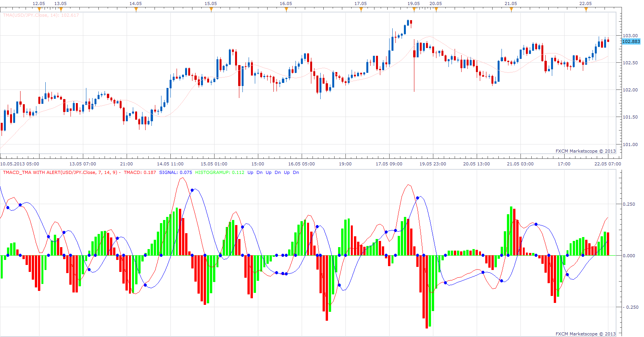Select the TMA(USD/JPY.Close, 14) indicator label
The width and height of the screenshot is (644, 337).
(x=41, y=15)
